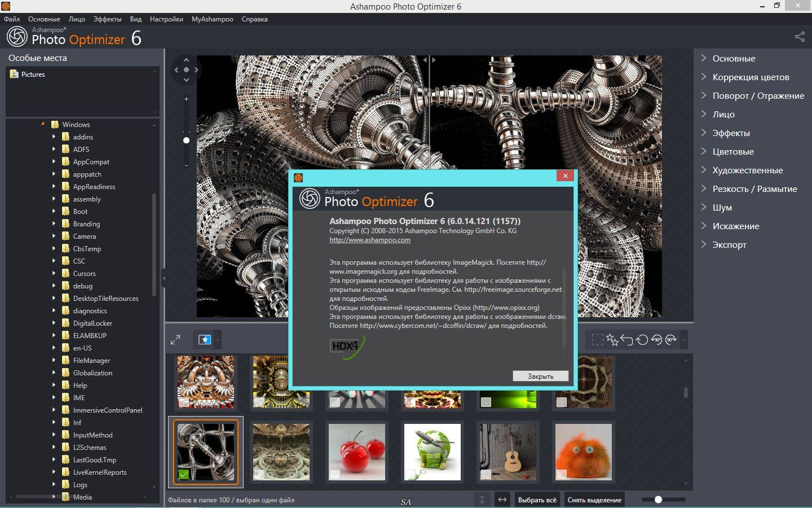
Task: Click the Выбрать всё button
Action: 537,500
